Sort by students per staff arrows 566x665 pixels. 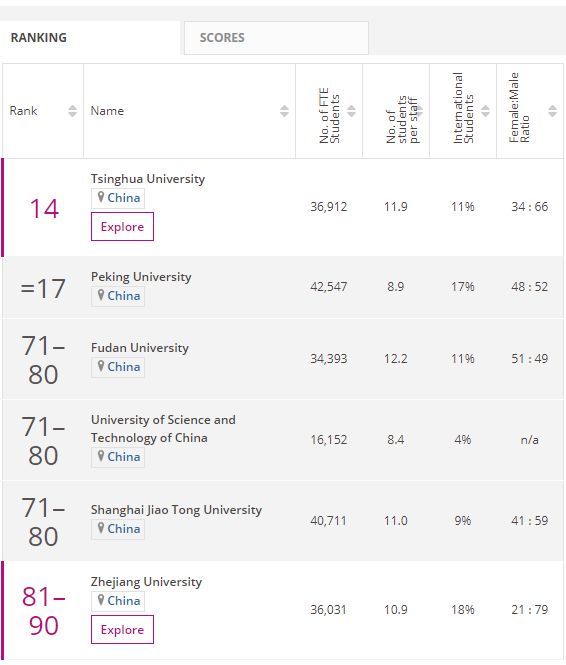click(x=418, y=111)
